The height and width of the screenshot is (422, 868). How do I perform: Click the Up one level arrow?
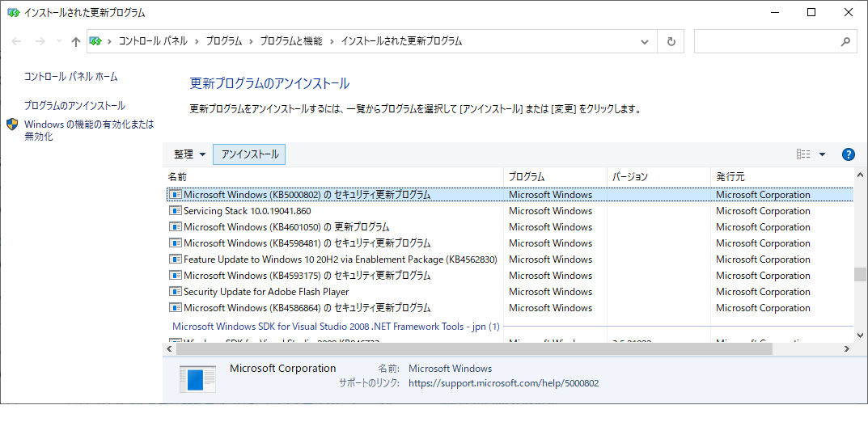pyautogui.click(x=76, y=41)
